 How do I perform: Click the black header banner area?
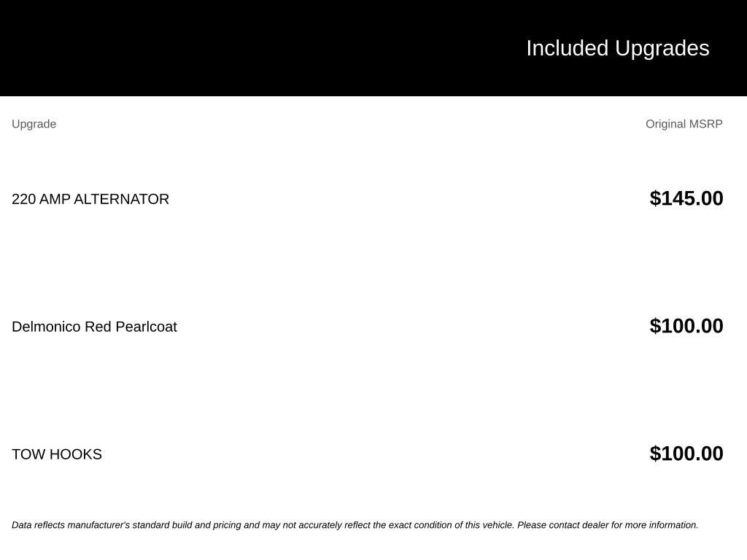(373, 47)
